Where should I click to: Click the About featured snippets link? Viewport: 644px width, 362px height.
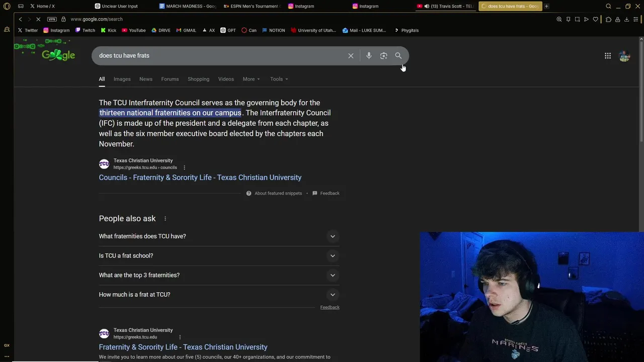coord(274,193)
